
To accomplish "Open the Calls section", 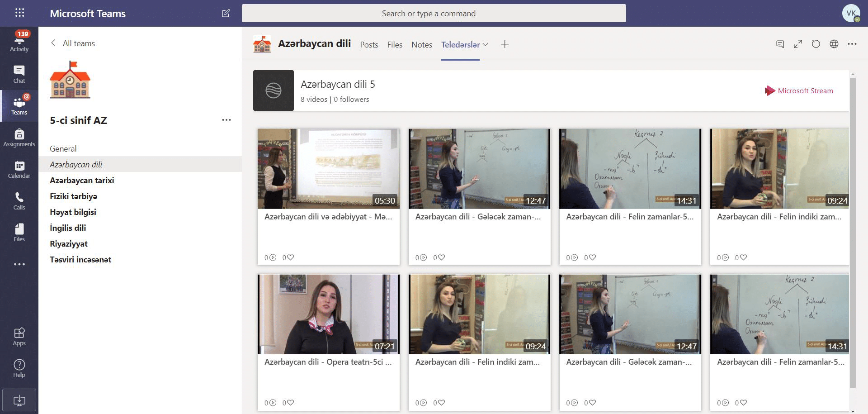I will coord(19,201).
